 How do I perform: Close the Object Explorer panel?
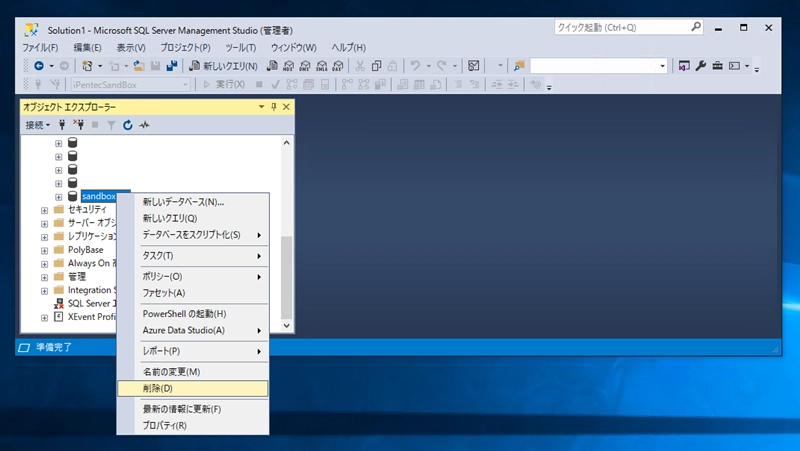(286, 107)
